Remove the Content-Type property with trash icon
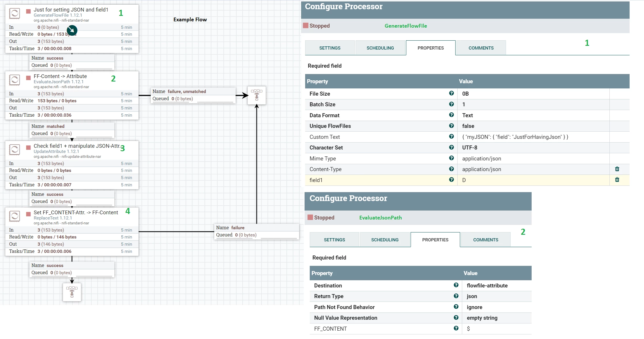Image resolution: width=644 pixels, height=339 pixels. click(x=617, y=169)
